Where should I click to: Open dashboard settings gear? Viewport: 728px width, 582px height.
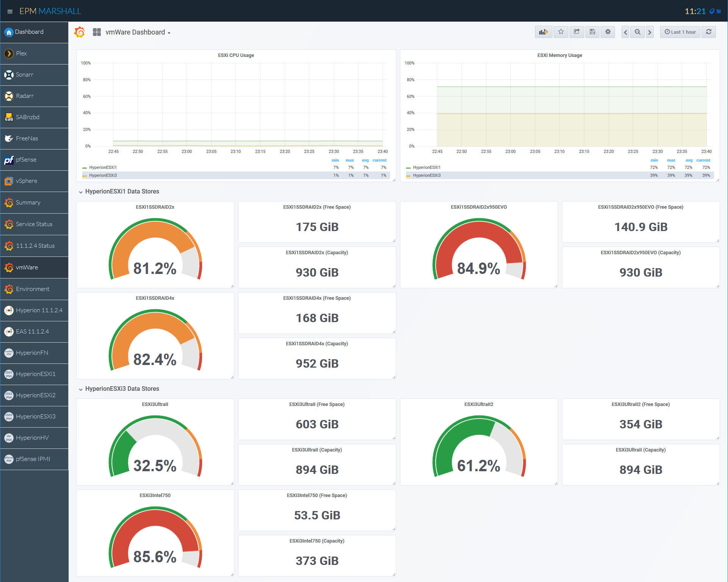pyautogui.click(x=608, y=32)
